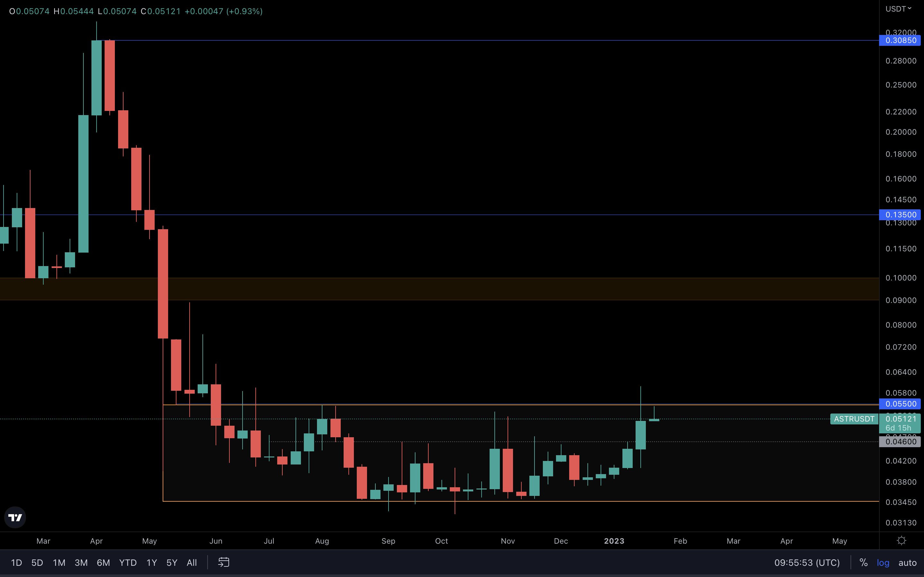Image resolution: width=924 pixels, height=577 pixels.
Task: Expand the USDT currency dropdown
Action: click(898, 9)
